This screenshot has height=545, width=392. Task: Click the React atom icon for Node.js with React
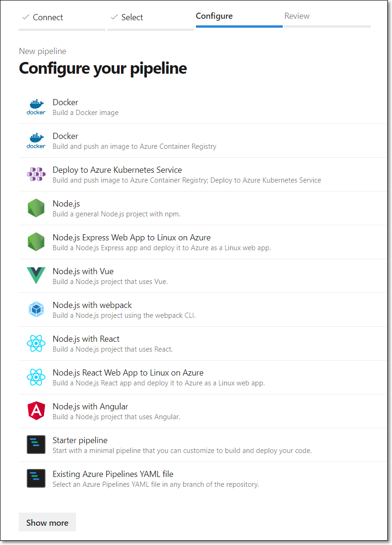point(36,343)
